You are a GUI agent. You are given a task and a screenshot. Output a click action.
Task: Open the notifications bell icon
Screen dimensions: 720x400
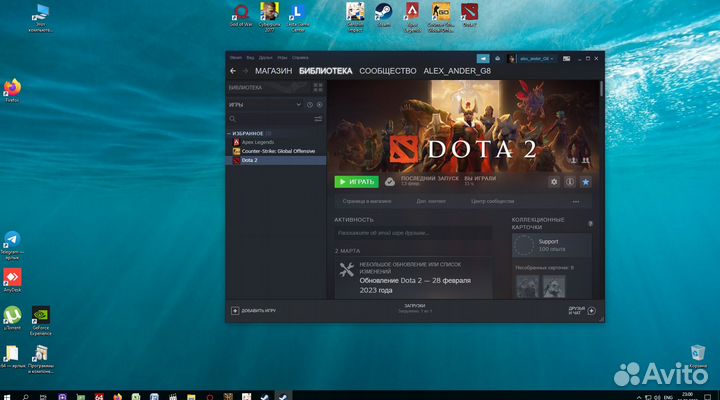click(497, 58)
